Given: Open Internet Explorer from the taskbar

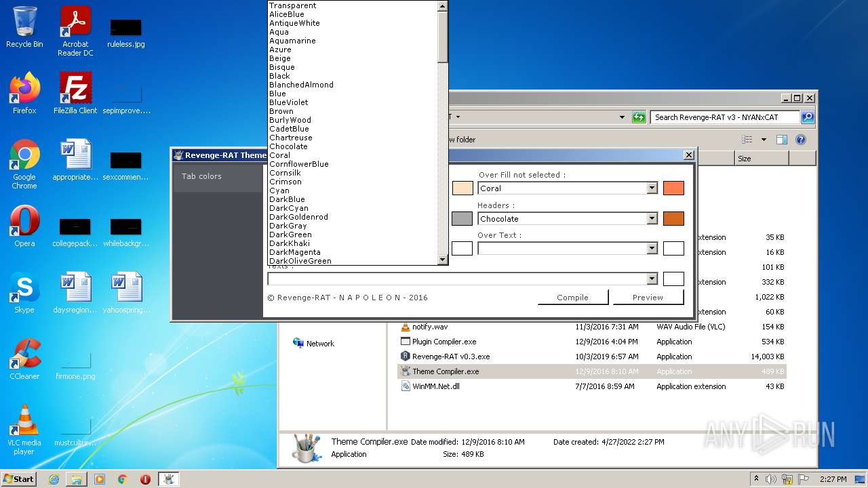Looking at the screenshot, I should click(54, 479).
